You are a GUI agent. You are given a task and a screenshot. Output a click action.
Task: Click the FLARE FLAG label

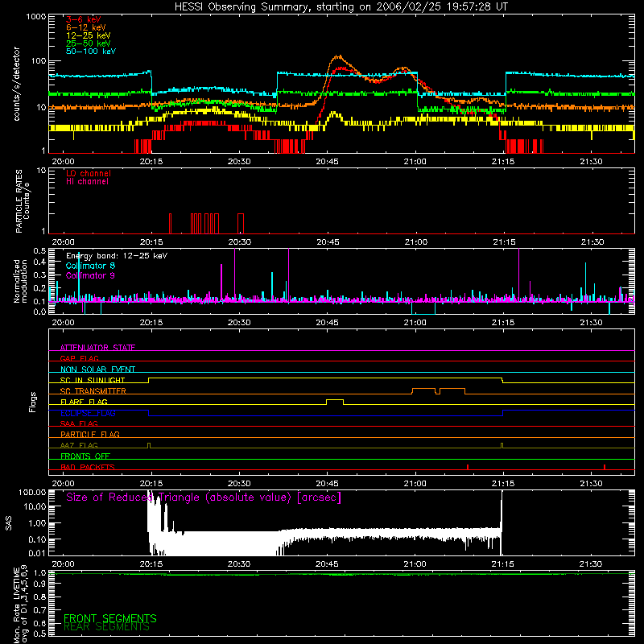click(84, 402)
